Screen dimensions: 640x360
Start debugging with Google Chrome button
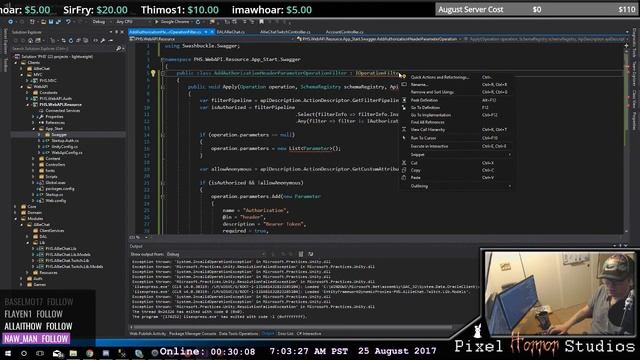click(172, 22)
